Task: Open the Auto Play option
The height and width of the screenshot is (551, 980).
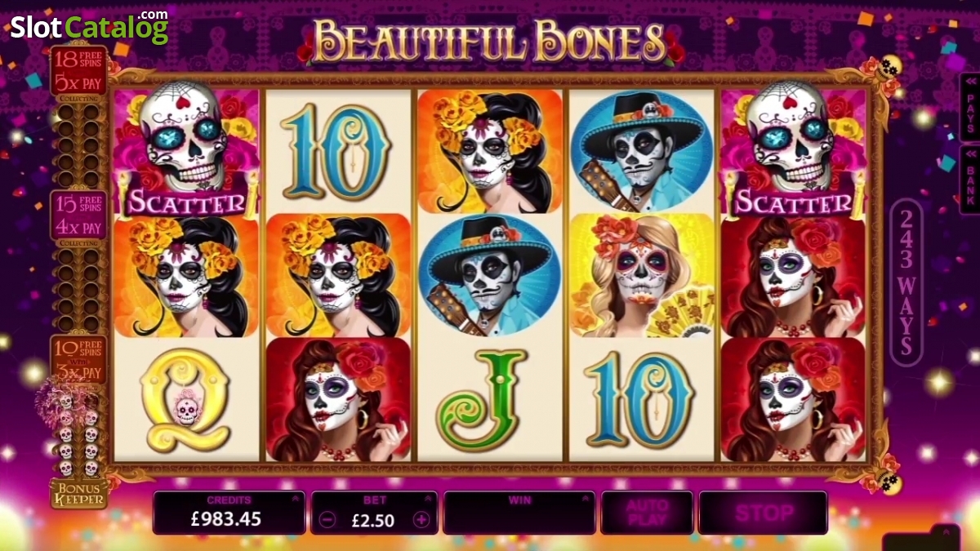Action: click(647, 513)
